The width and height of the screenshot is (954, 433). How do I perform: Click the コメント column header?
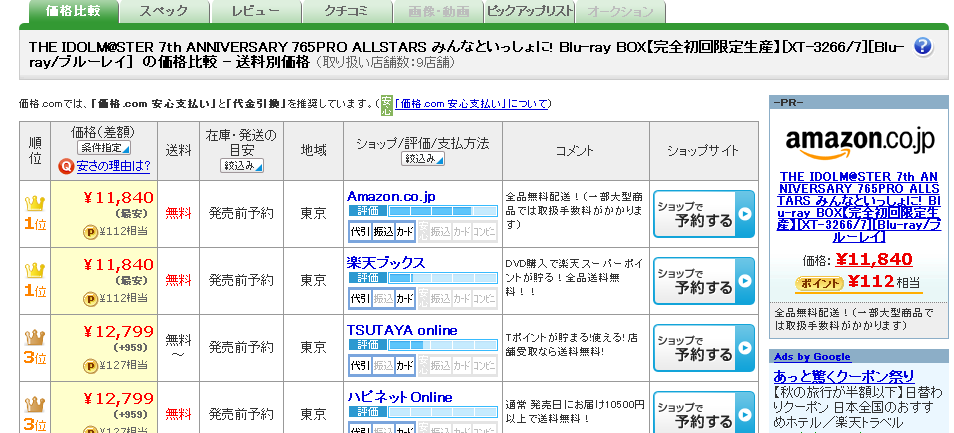click(576, 151)
